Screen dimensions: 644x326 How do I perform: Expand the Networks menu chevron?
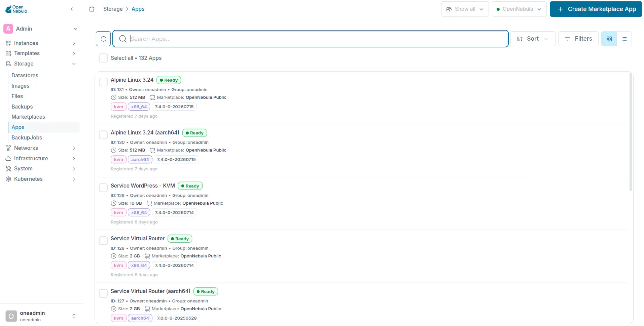pyautogui.click(x=74, y=148)
